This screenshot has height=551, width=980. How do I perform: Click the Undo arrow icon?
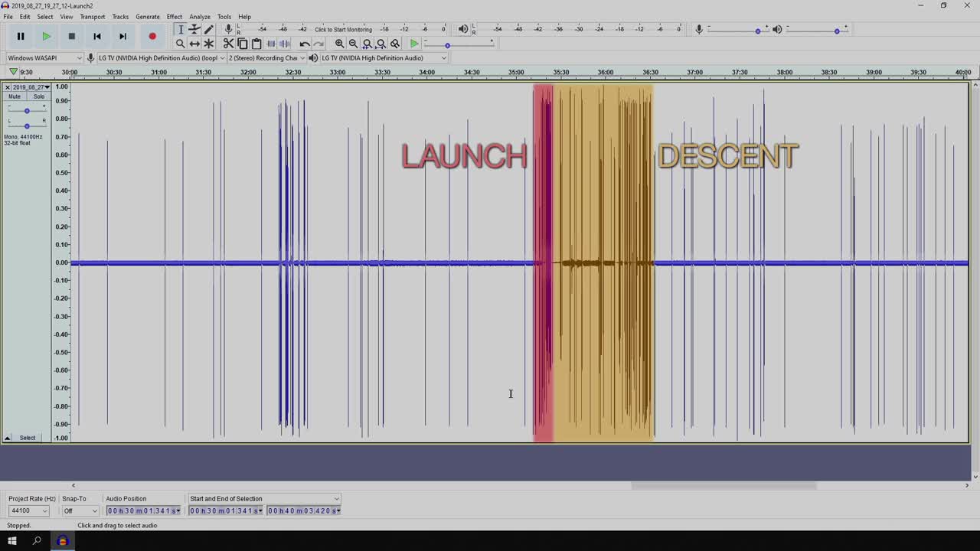point(304,44)
